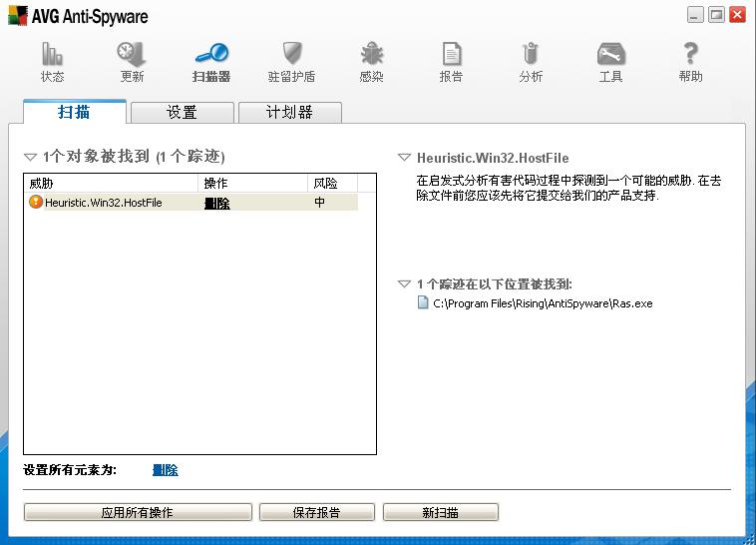Sort by the 风险 column header
756x545 pixels.
333,183
